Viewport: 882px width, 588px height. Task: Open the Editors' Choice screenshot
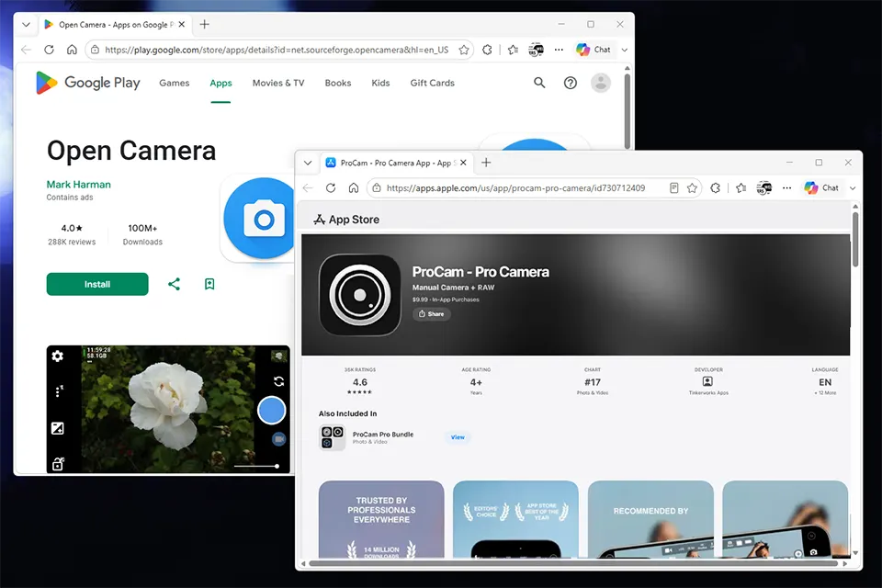pos(515,519)
